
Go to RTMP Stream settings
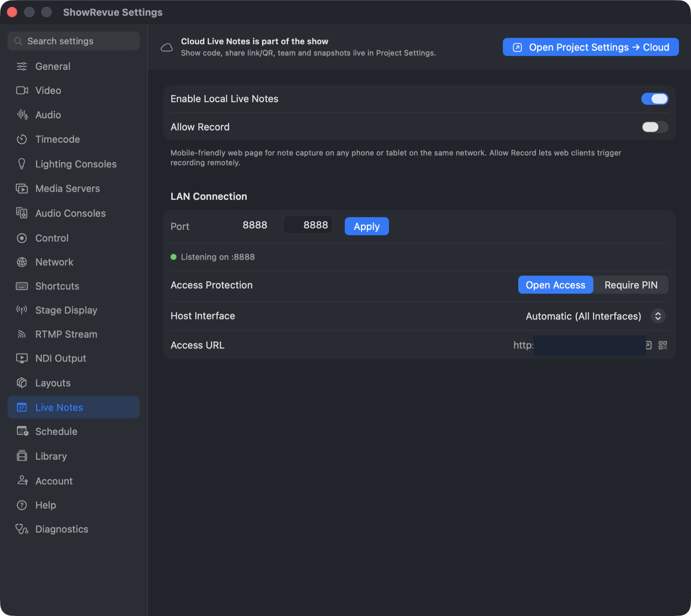coord(73,334)
